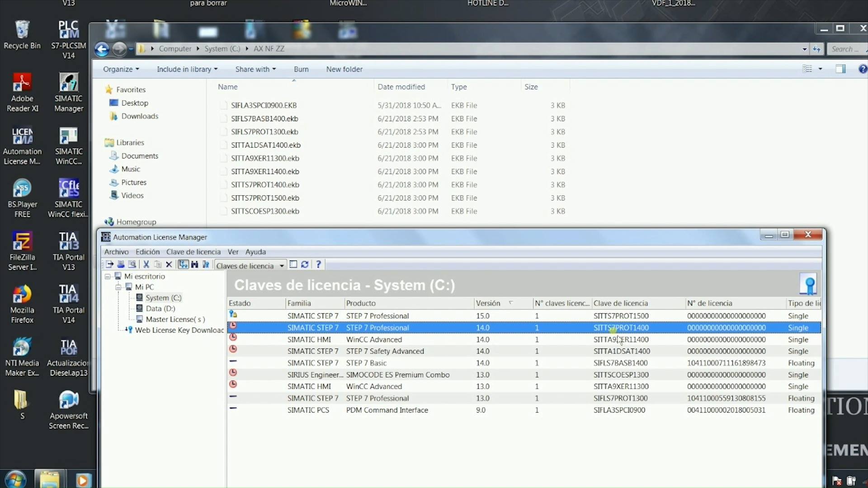Toggle the folder tree view toolbar icon

(x=183, y=265)
